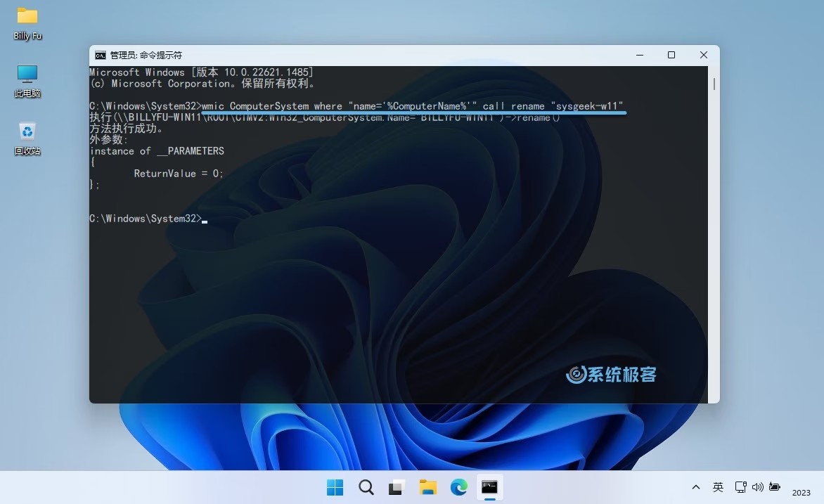Viewport: 824px width, 504px height.
Task: Open network status tray icon
Action: coord(740,487)
